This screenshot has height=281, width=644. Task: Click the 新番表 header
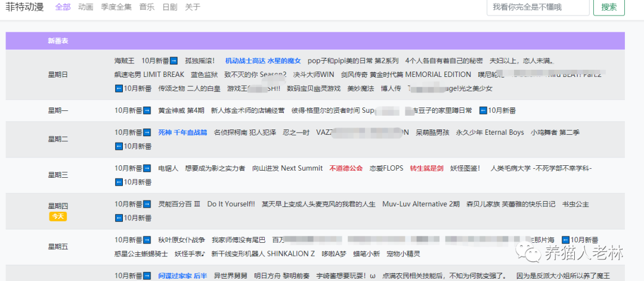[58, 41]
